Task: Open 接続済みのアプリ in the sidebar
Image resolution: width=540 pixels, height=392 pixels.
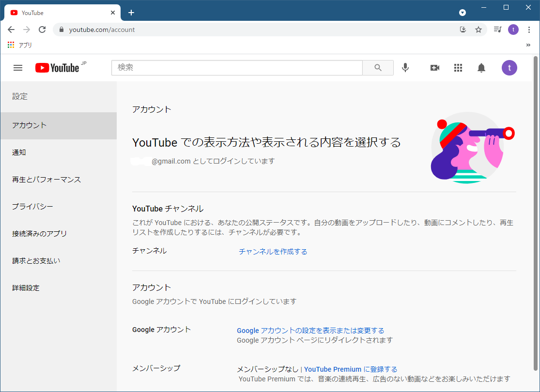Action: pos(59,234)
